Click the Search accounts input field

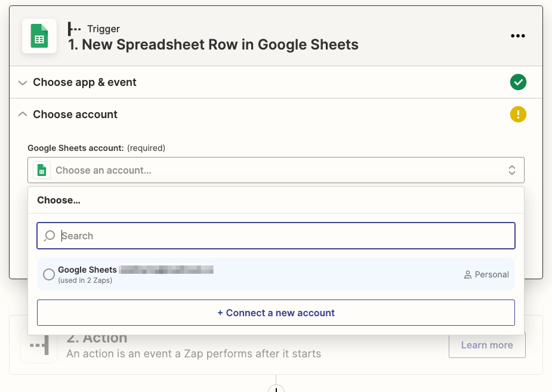tap(276, 236)
